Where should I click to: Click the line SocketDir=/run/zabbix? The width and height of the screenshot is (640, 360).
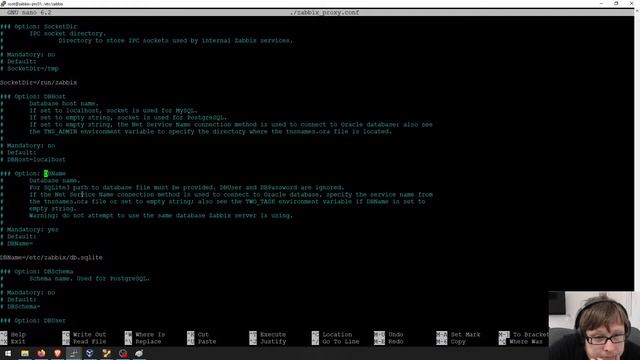(38, 82)
